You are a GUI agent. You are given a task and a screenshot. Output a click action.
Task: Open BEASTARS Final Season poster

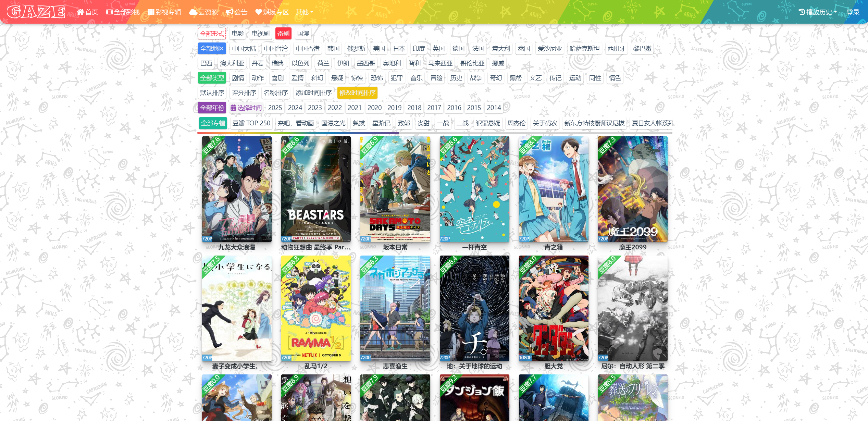316,189
